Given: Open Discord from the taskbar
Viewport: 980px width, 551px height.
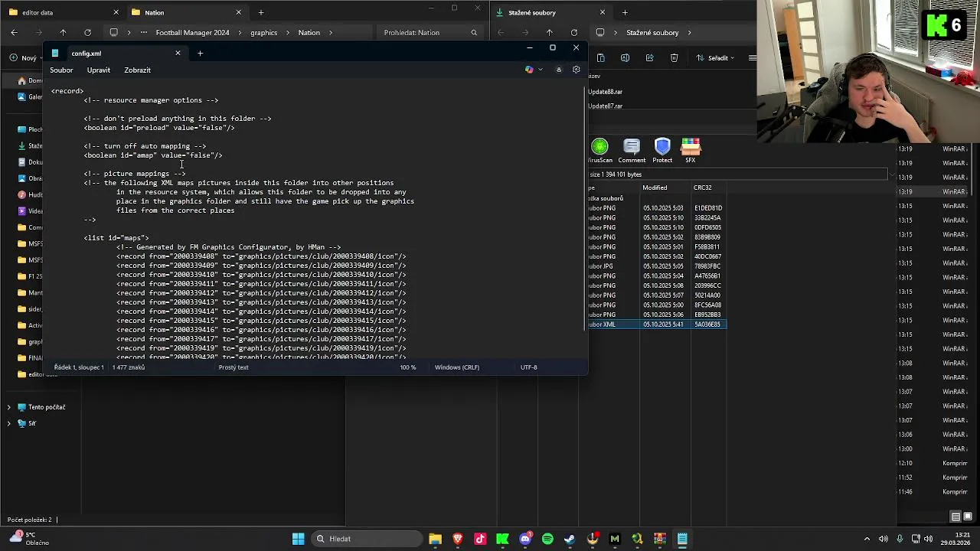Looking at the screenshot, I should pos(525,539).
